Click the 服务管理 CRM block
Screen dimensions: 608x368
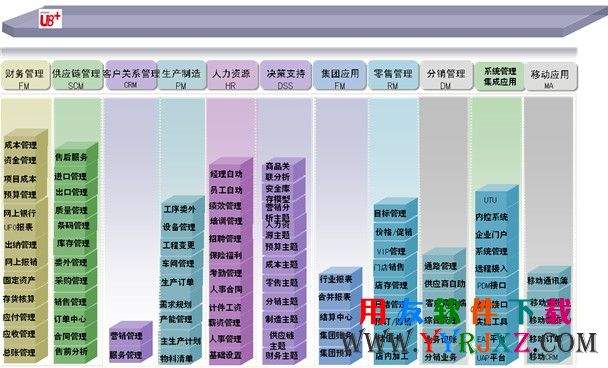[x=125, y=355]
